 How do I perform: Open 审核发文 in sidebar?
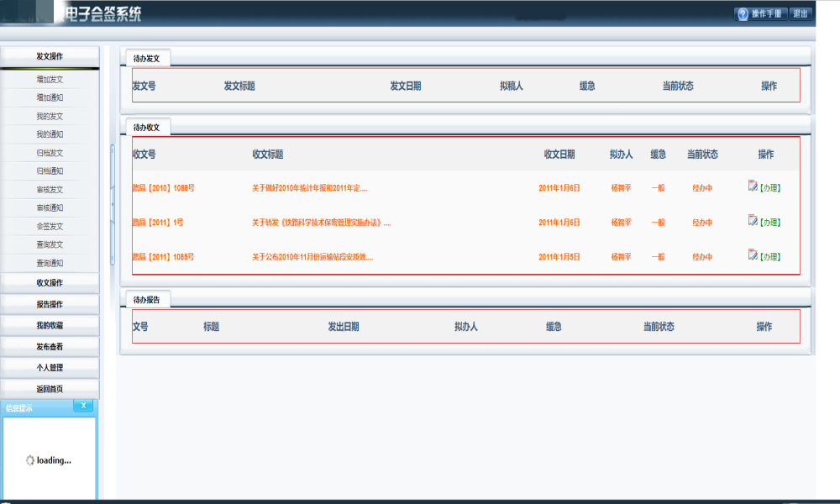50,190
